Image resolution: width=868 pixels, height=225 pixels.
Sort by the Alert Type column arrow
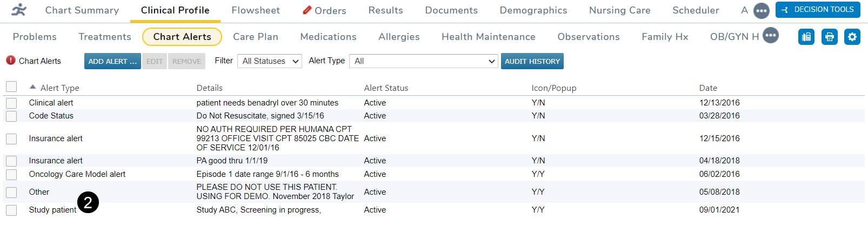coord(33,87)
